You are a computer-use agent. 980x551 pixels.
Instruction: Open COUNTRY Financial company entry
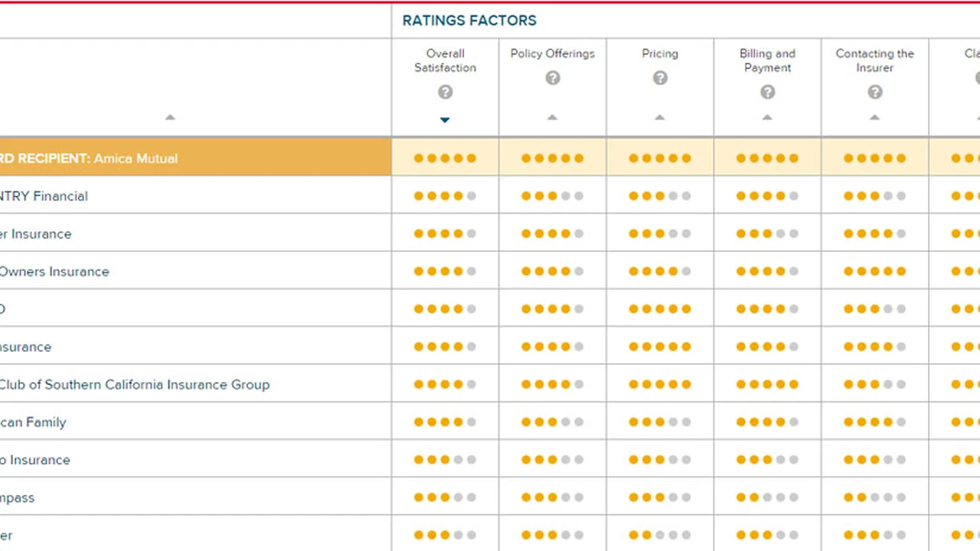44,196
